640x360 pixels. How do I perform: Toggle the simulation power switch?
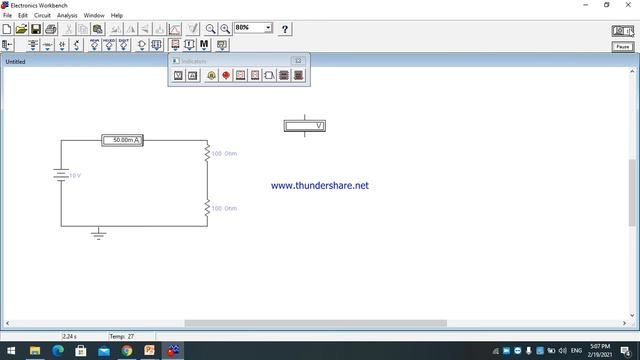click(623, 31)
